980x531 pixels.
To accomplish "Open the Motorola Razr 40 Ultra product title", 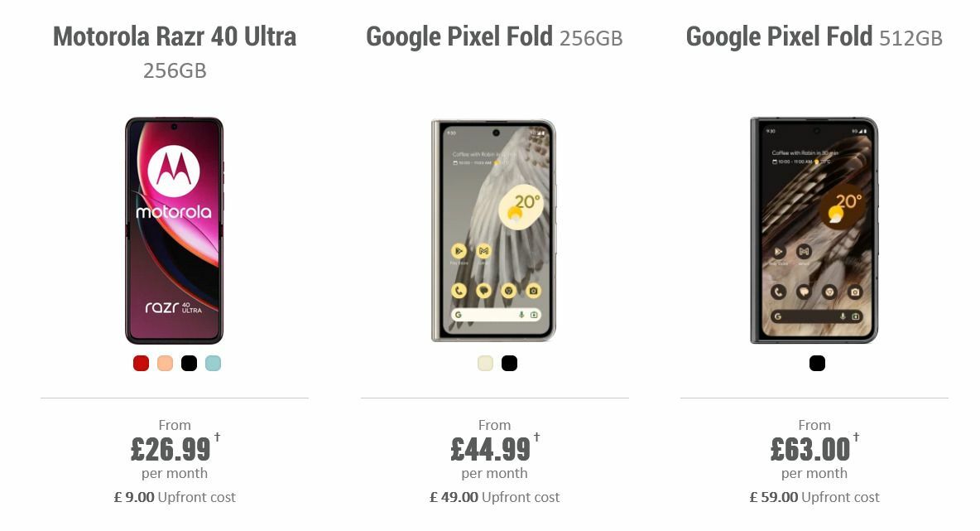I will tap(175, 36).
